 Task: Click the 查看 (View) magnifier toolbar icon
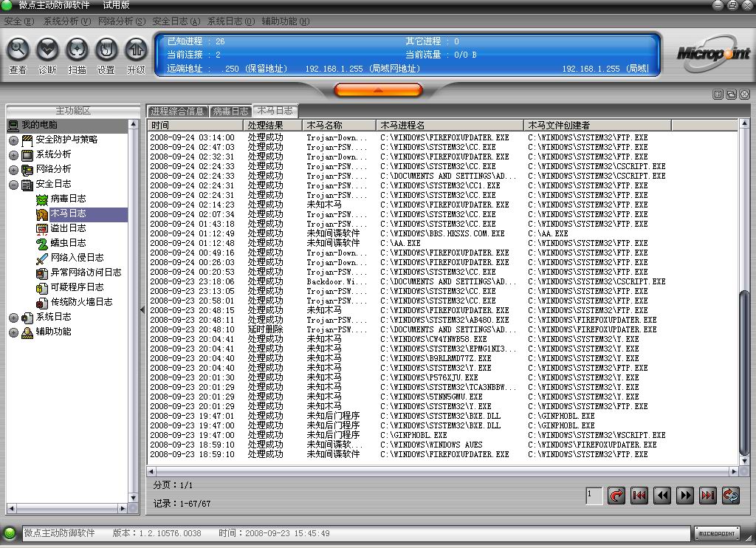coord(18,50)
